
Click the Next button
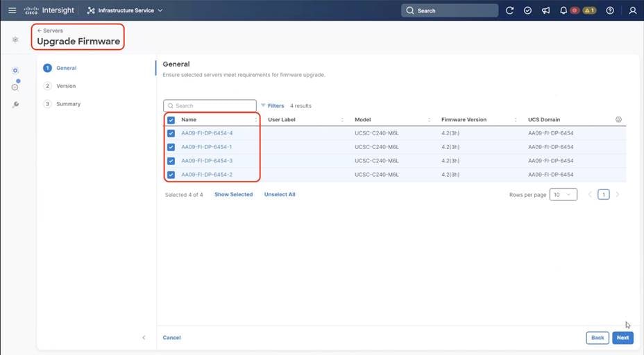pos(622,338)
